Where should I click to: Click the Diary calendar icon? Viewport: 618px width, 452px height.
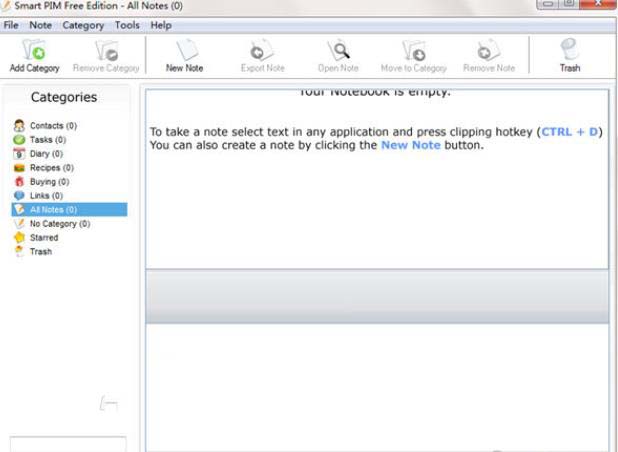(19, 154)
